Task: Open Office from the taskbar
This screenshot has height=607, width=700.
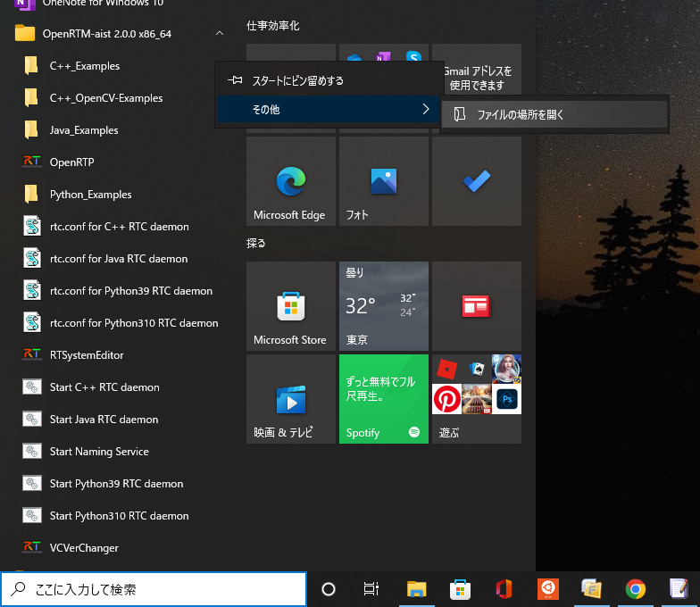Action: [x=504, y=589]
